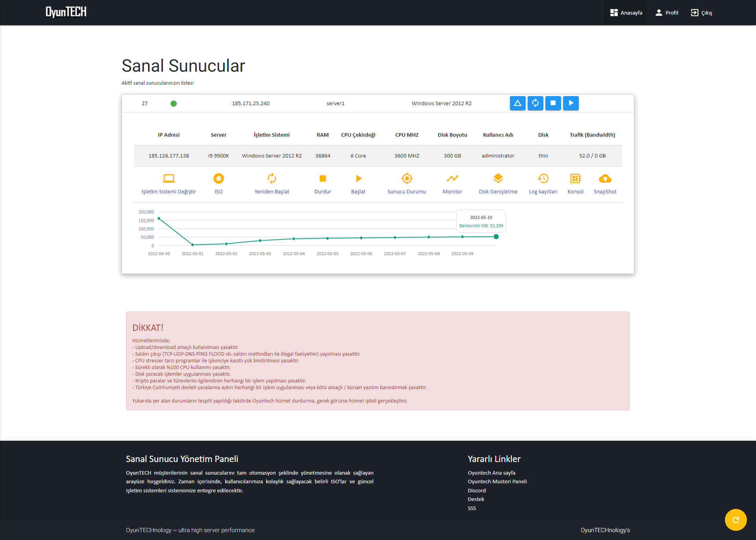Click the 36864 RAM value
The height and width of the screenshot is (540, 756).
[323, 156]
